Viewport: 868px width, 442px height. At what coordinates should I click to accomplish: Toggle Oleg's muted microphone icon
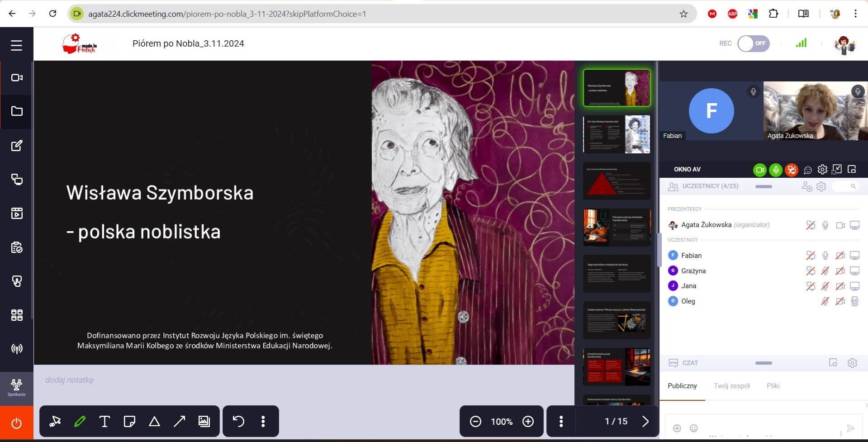point(825,301)
